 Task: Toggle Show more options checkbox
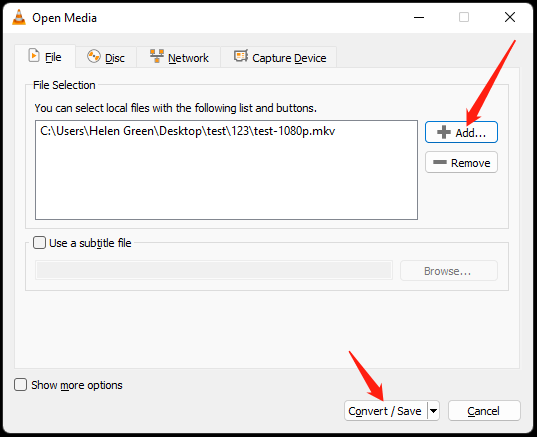point(21,385)
